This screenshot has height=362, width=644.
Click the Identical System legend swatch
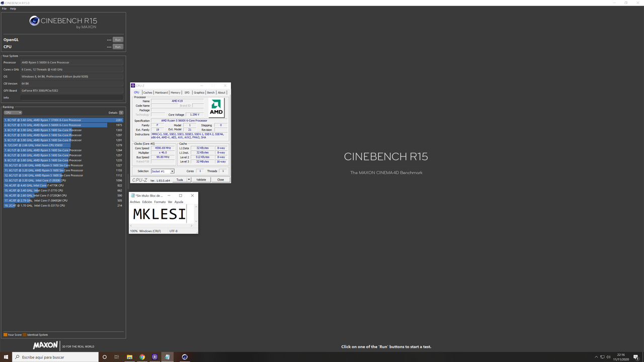[24, 335]
